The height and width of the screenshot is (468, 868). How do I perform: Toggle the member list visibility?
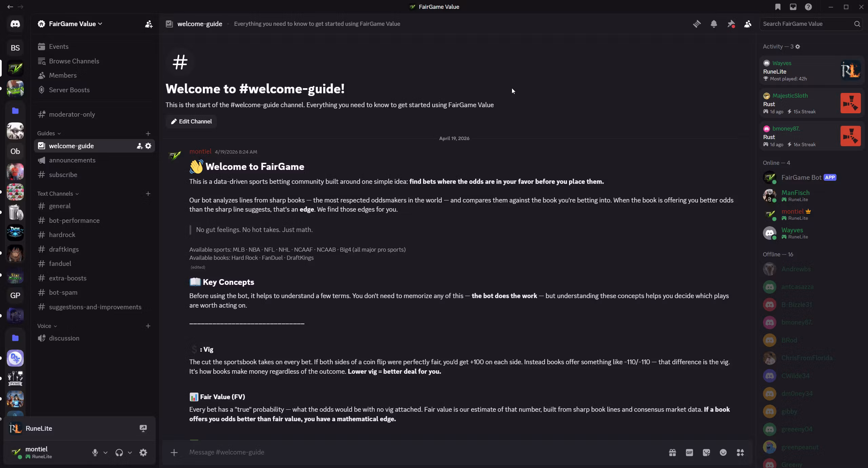click(748, 24)
